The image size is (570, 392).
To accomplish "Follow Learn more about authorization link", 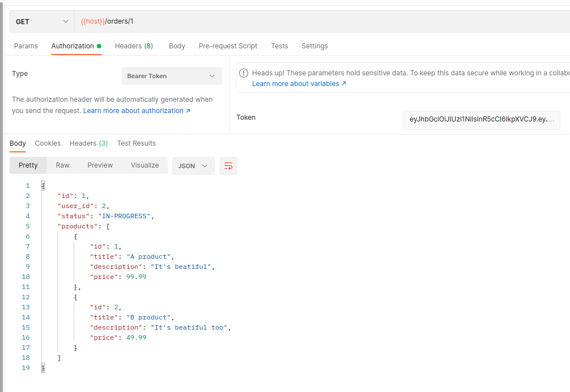I will pos(137,111).
